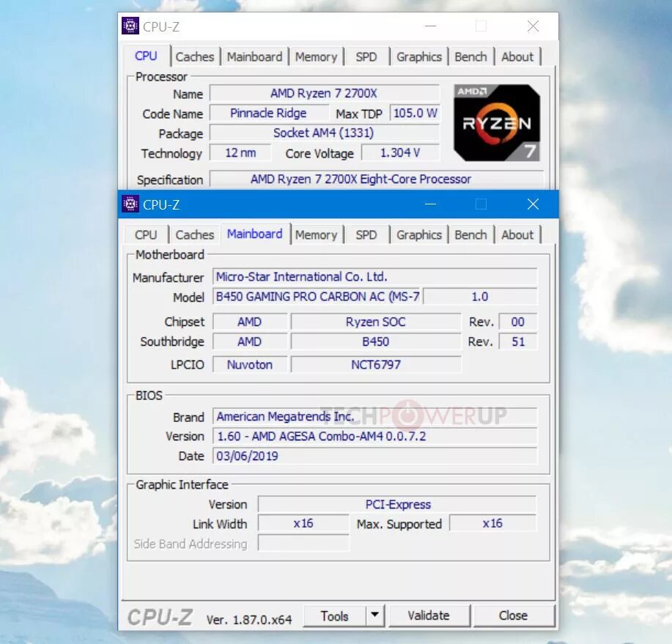The height and width of the screenshot is (644, 672).
Task: Minimize the front CPU-Z window
Action: click(430, 204)
